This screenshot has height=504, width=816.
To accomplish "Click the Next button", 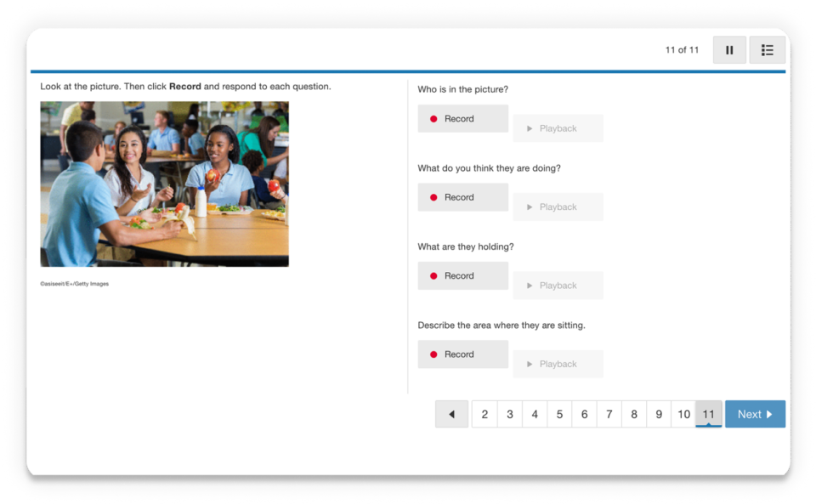I will coord(755,414).
